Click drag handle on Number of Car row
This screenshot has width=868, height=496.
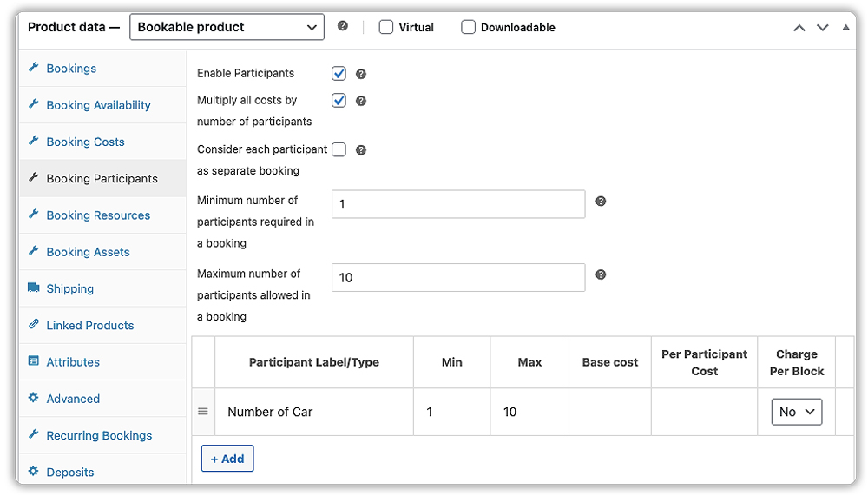(203, 412)
